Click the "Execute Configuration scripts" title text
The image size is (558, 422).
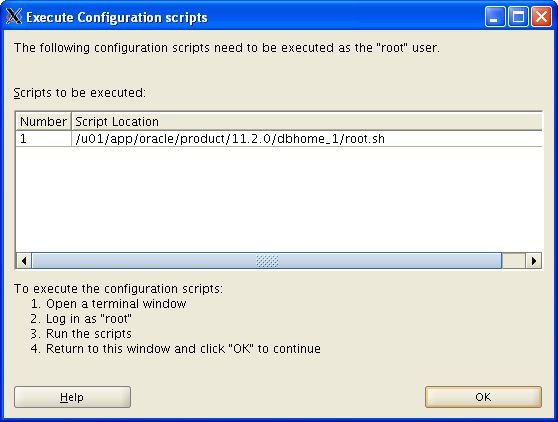click(117, 17)
